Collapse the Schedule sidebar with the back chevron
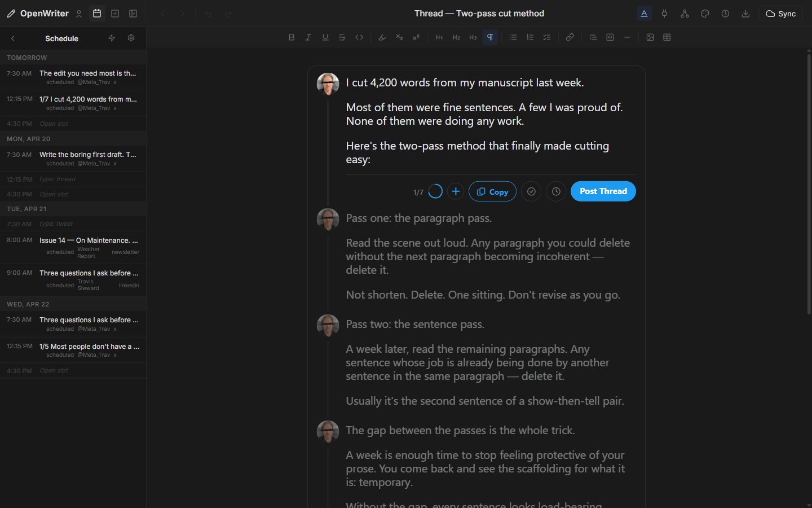Screen dimensions: 812x508 pyautogui.click(x=12, y=38)
